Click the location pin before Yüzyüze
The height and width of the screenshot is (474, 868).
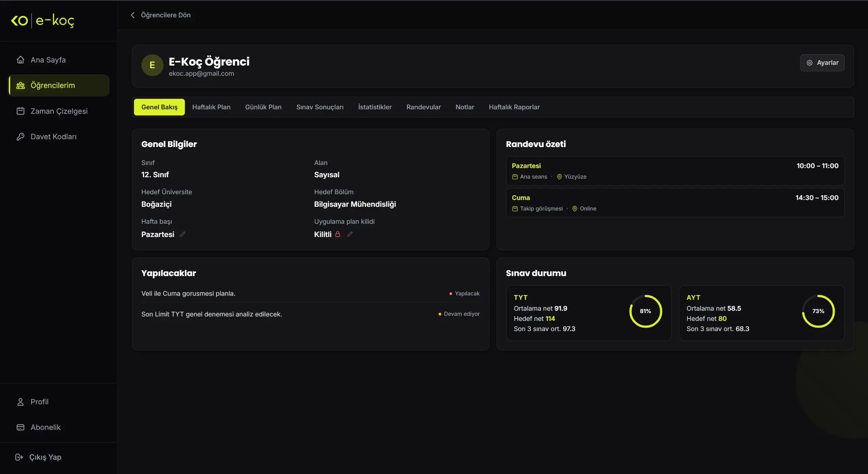point(559,177)
